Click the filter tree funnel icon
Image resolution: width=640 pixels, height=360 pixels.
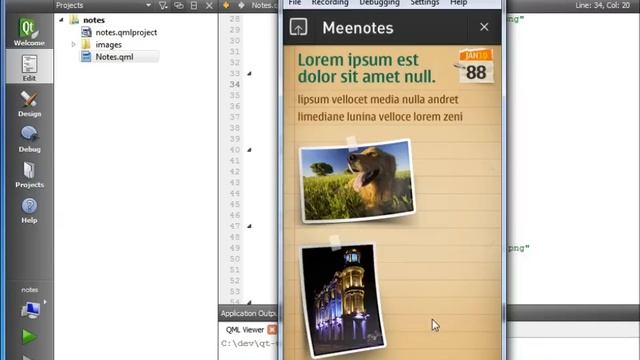click(x=163, y=5)
